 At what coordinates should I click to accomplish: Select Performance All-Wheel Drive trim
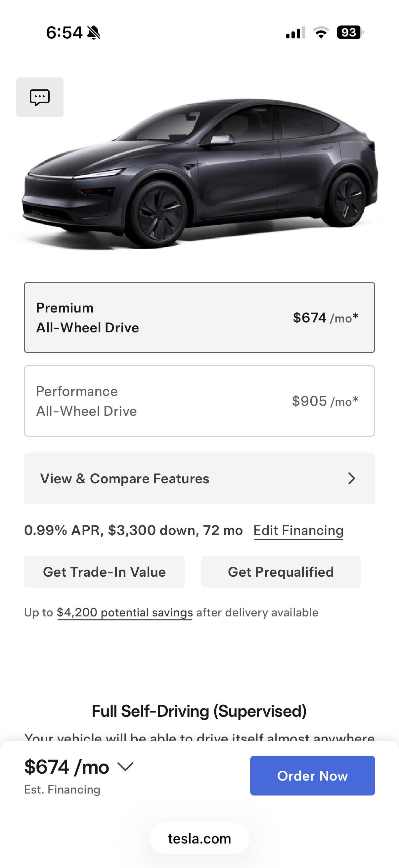[199, 401]
